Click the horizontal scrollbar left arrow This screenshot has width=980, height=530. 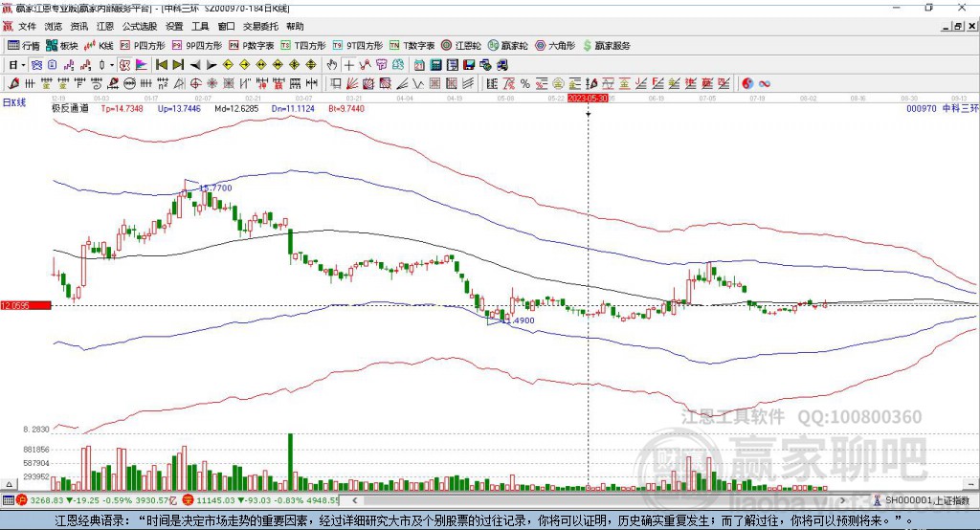pos(354,500)
